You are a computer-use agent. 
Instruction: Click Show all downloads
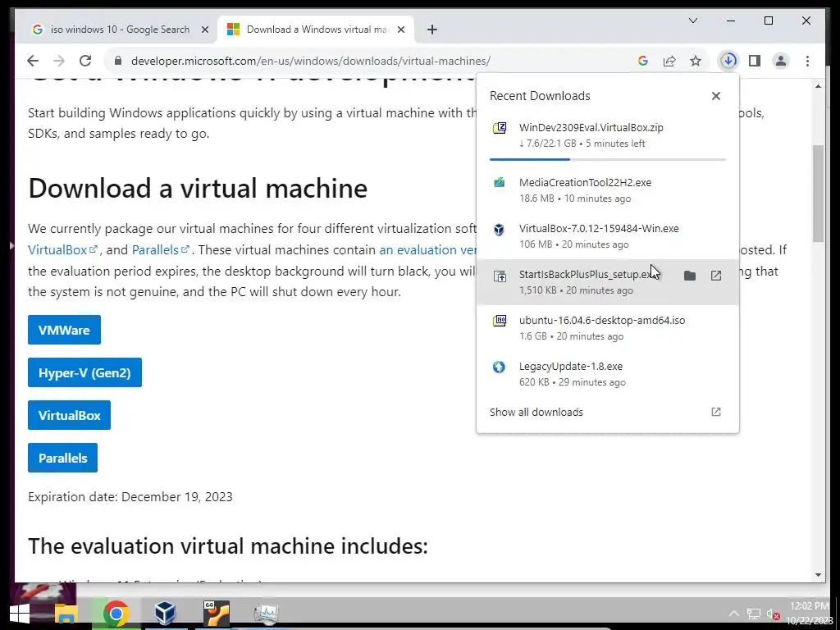point(536,412)
